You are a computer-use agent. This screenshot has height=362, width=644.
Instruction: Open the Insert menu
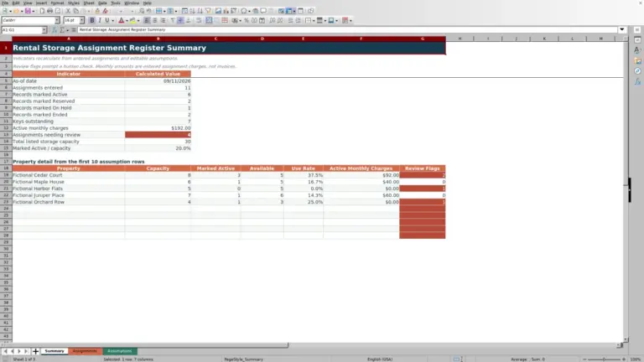(x=41, y=3)
